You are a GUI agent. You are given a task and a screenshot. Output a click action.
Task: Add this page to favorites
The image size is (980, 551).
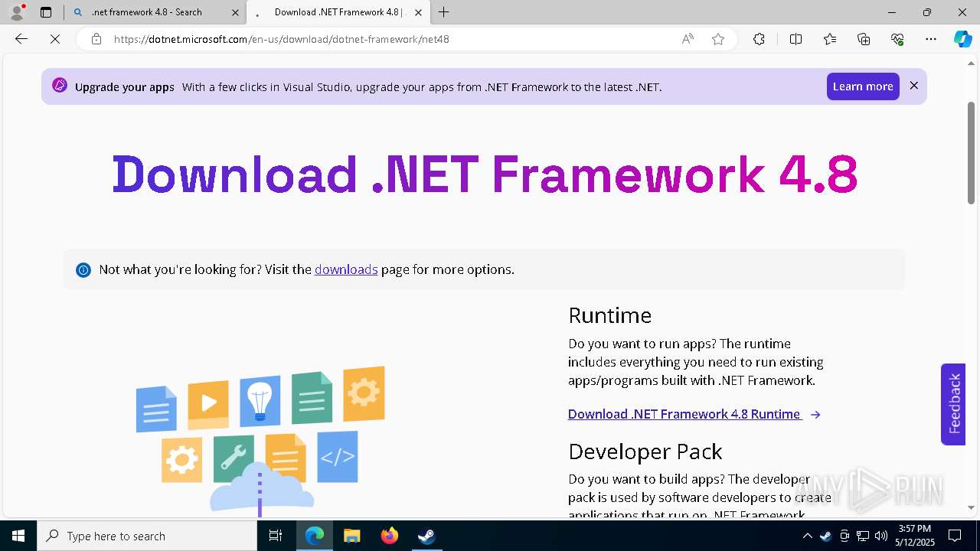click(718, 39)
